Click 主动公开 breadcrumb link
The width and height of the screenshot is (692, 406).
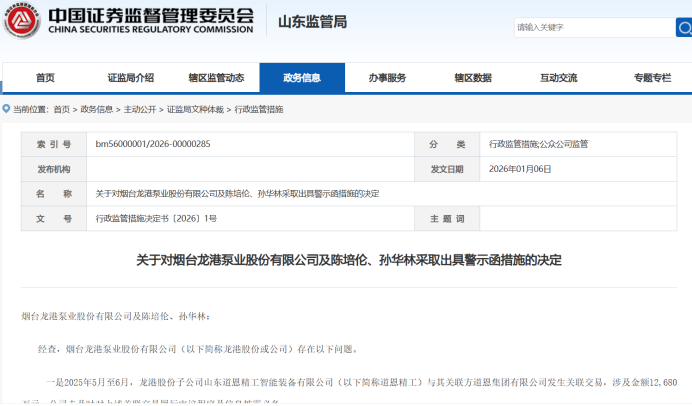[140, 109]
